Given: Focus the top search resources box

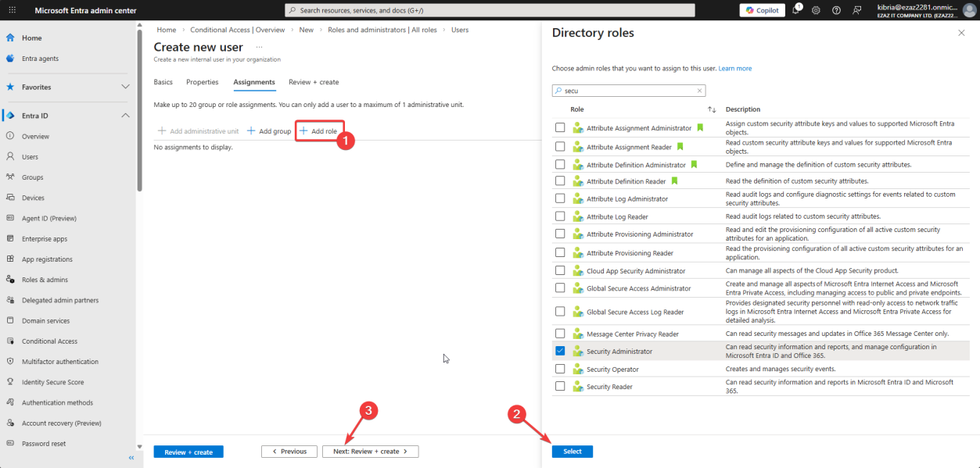Looking at the screenshot, I should [490, 10].
